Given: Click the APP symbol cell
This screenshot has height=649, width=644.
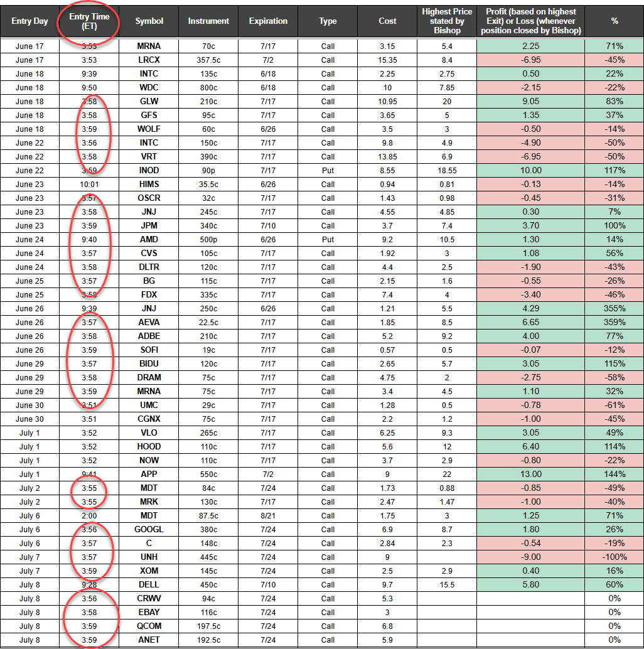Looking at the screenshot, I should coord(149,475).
